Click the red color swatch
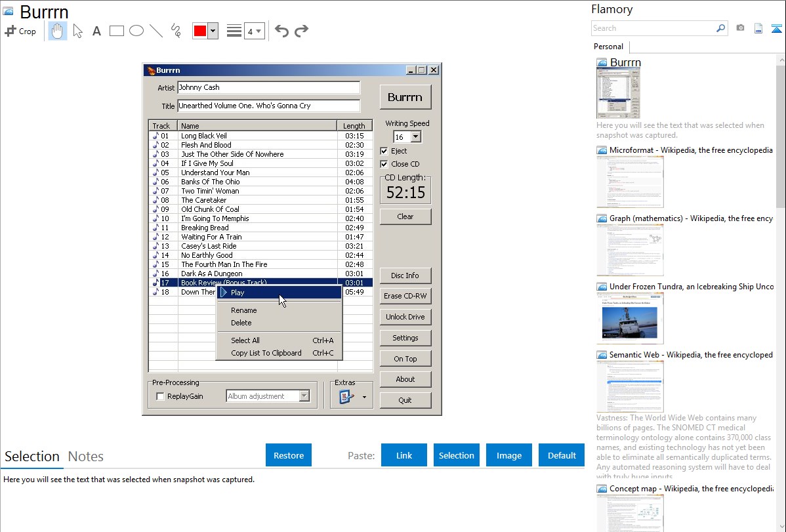The width and height of the screenshot is (786, 532). 200,31
